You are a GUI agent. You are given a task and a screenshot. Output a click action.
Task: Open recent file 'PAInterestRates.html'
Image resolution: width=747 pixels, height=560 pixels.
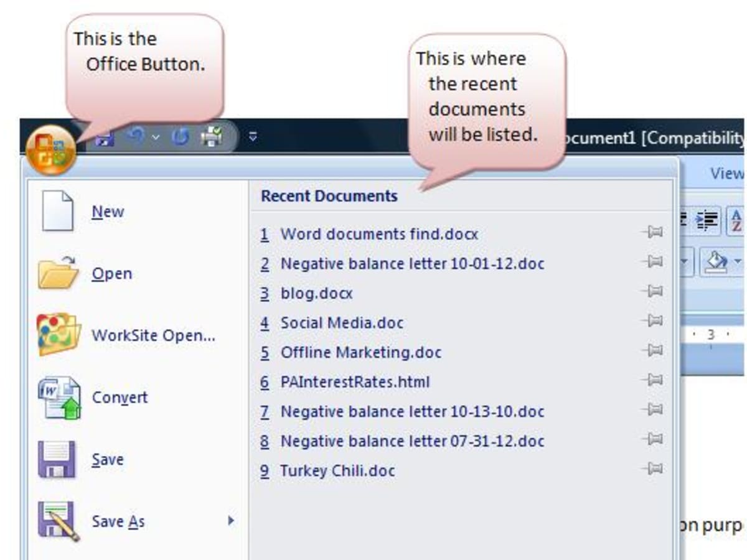click(x=355, y=381)
